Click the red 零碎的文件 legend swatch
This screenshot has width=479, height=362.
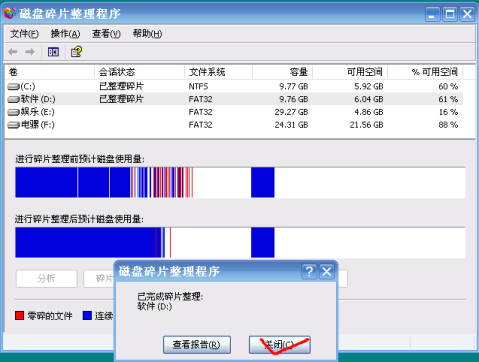tap(20, 315)
